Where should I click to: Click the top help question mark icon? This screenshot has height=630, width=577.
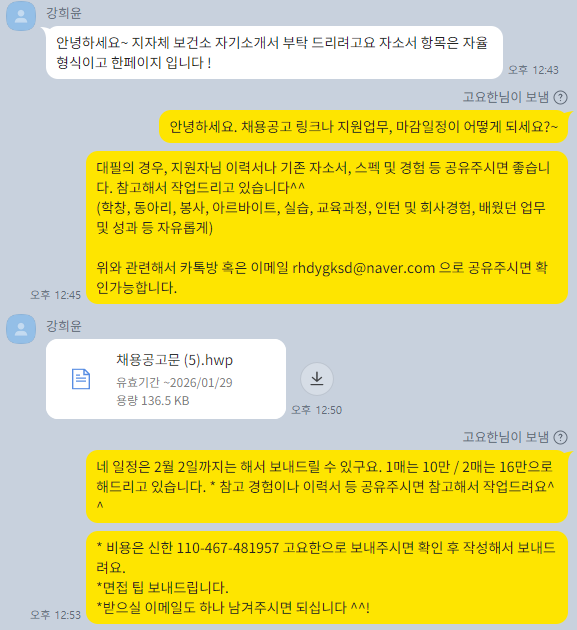coord(561,97)
